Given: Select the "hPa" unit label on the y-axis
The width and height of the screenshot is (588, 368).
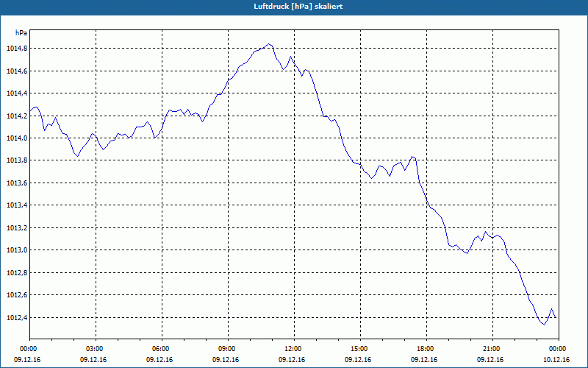Looking at the screenshot, I should (x=21, y=33).
